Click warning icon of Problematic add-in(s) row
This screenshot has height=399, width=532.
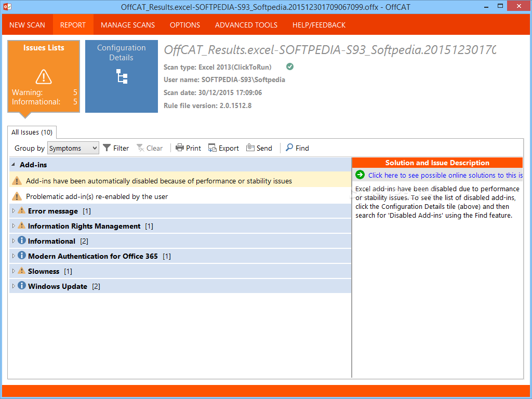(17, 196)
